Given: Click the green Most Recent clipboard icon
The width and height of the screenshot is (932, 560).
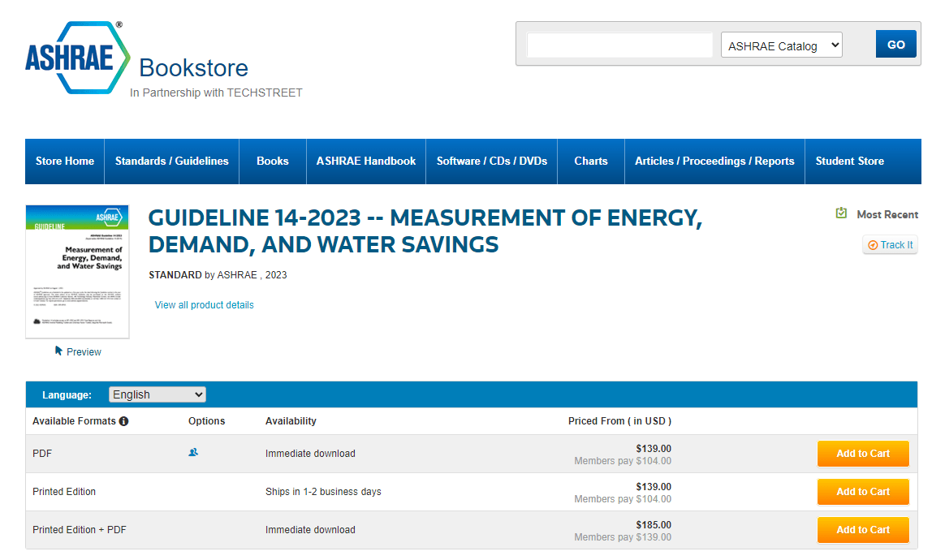Looking at the screenshot, I should pyautogui.click(x=841, y=213).
